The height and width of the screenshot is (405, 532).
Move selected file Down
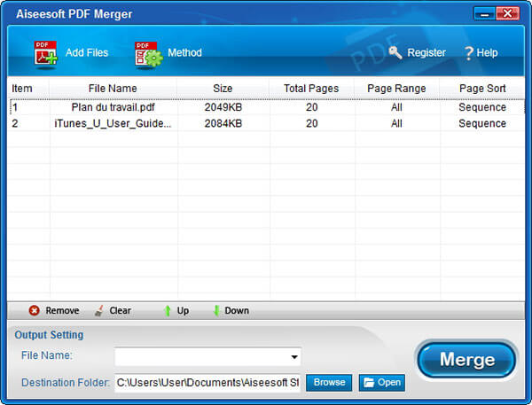pos(237,310)
